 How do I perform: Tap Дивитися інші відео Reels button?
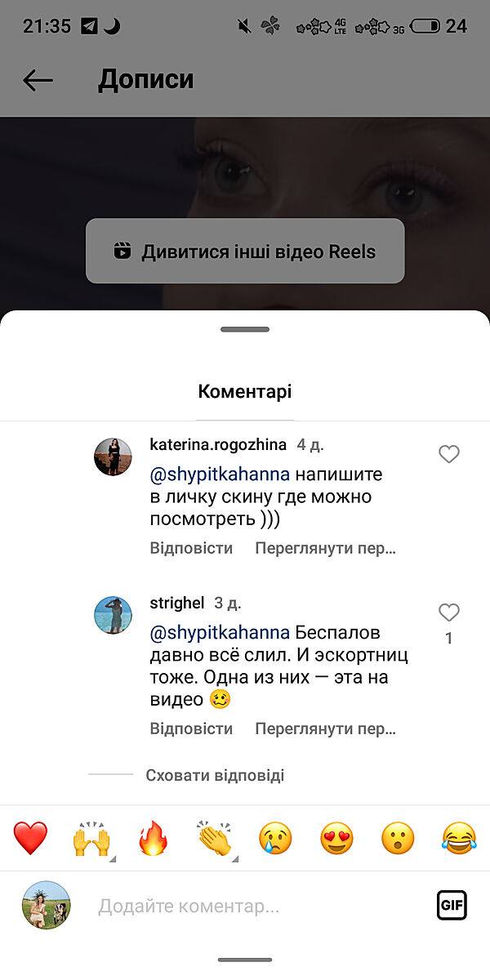pyautogui.click(x=245, y=251)
